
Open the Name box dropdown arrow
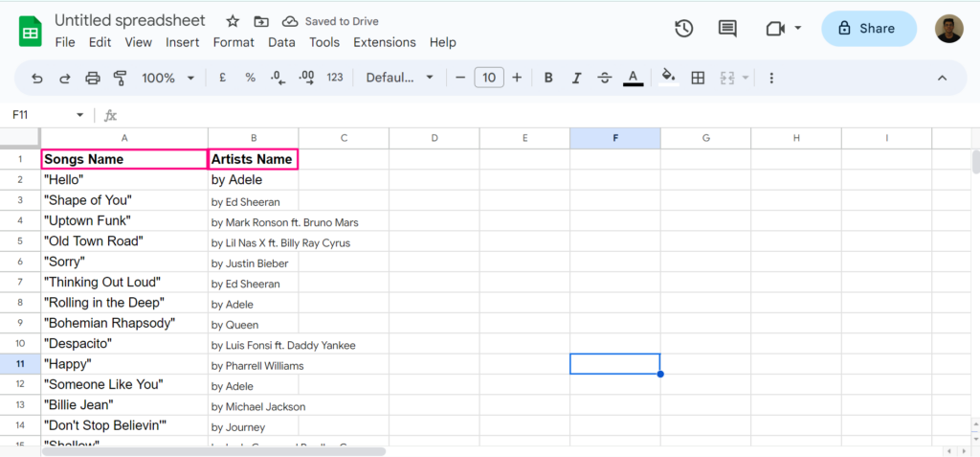click(x=79, y=115)
